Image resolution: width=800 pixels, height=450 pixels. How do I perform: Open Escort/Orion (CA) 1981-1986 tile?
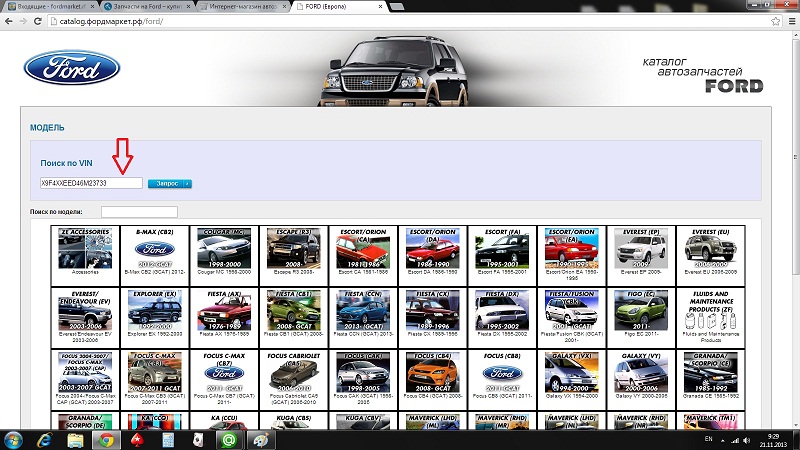click(363, 256)
